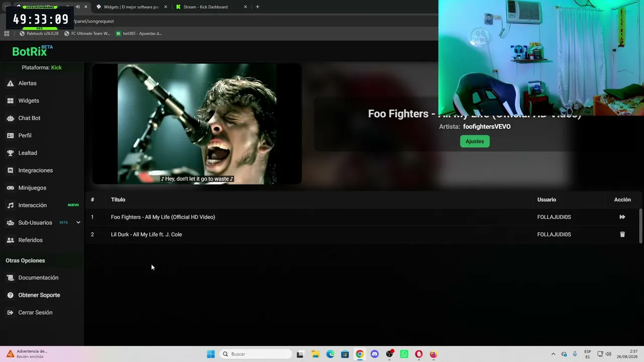Click the Cerrar Sesión link
Image resolution: width=644 pixels, height=362 pixels.
point(35,313)
